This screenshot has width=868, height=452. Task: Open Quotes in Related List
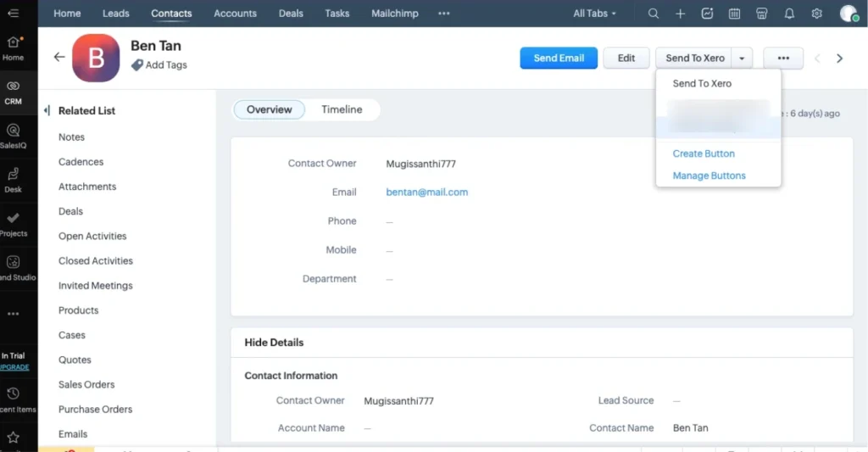[75, 360]
